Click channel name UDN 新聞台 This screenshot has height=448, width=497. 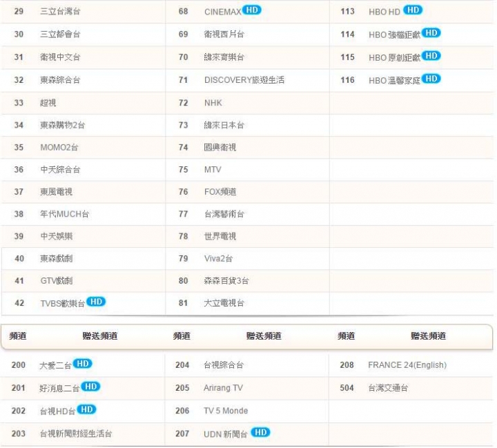(225, 434)
